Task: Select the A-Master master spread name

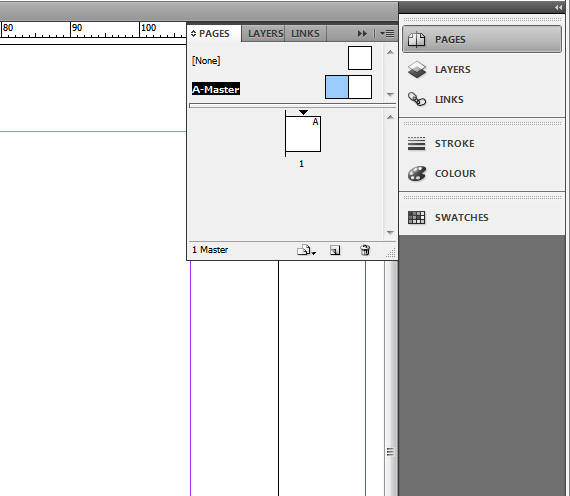Action: [216, 89]
